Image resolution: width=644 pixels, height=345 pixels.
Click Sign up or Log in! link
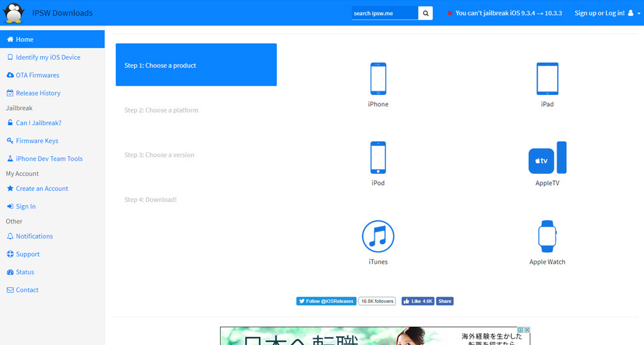tap(599, 13)
